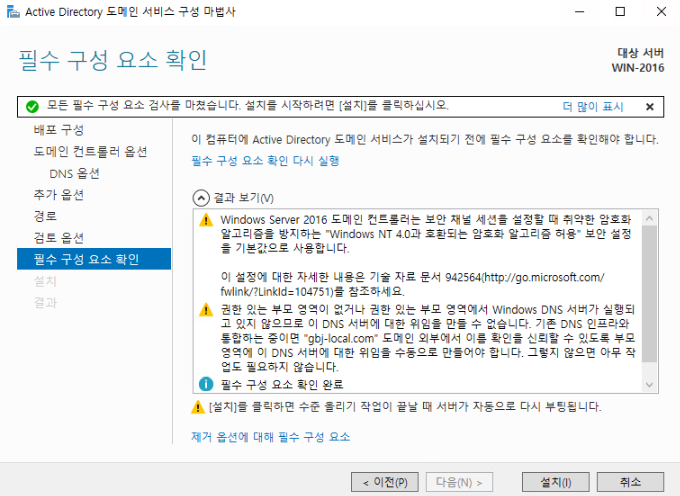Select the DNS 옵션 step
Screen dimensions: 680x496
(x=75, y=173)
